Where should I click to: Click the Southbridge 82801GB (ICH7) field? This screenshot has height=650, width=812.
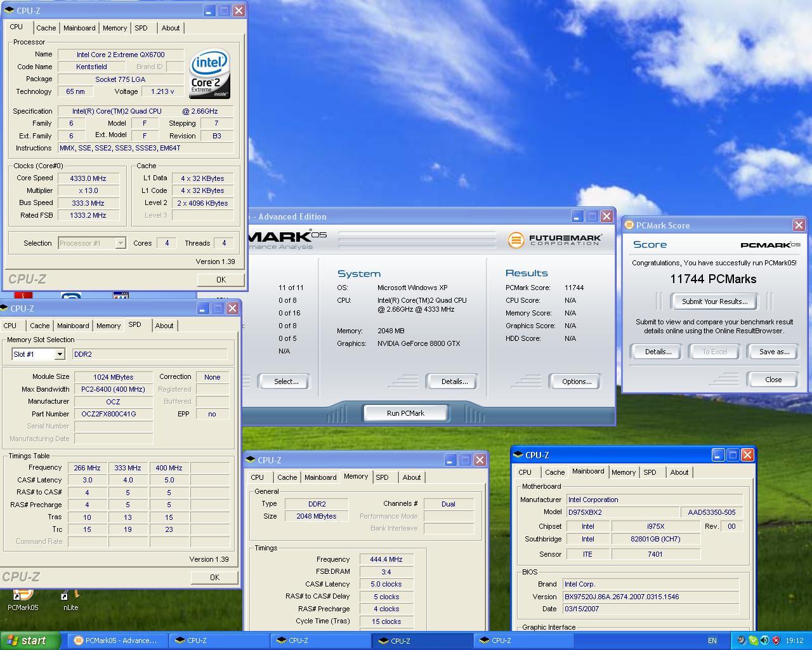point(655,540)
